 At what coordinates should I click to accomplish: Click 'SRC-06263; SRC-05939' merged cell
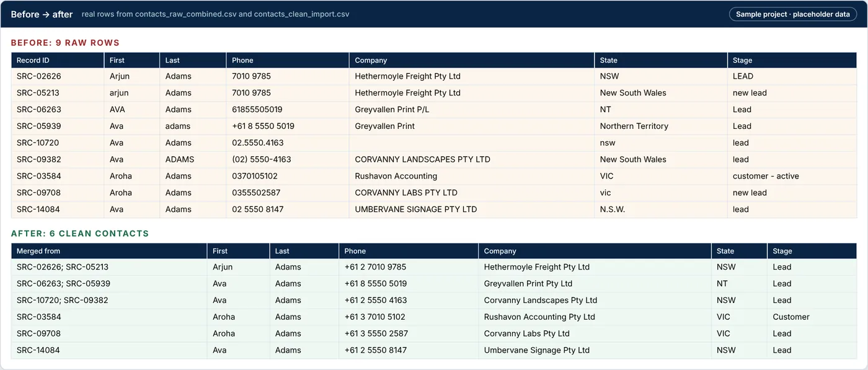coord(109,284)
